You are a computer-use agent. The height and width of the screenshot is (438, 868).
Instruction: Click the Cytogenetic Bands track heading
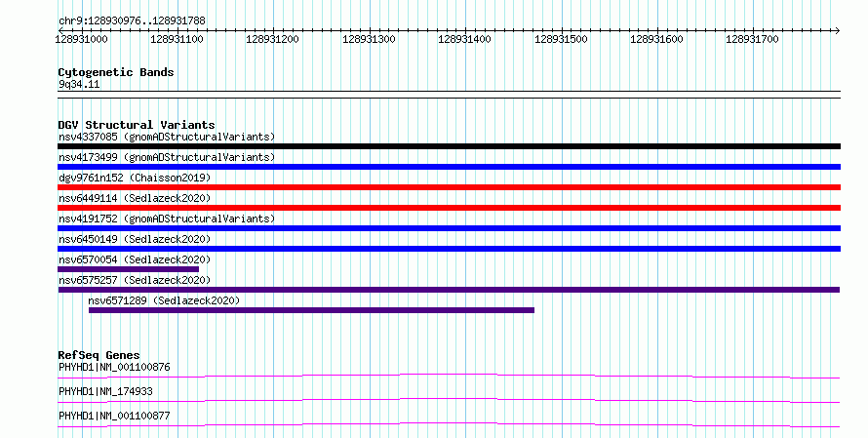point(116,72)
